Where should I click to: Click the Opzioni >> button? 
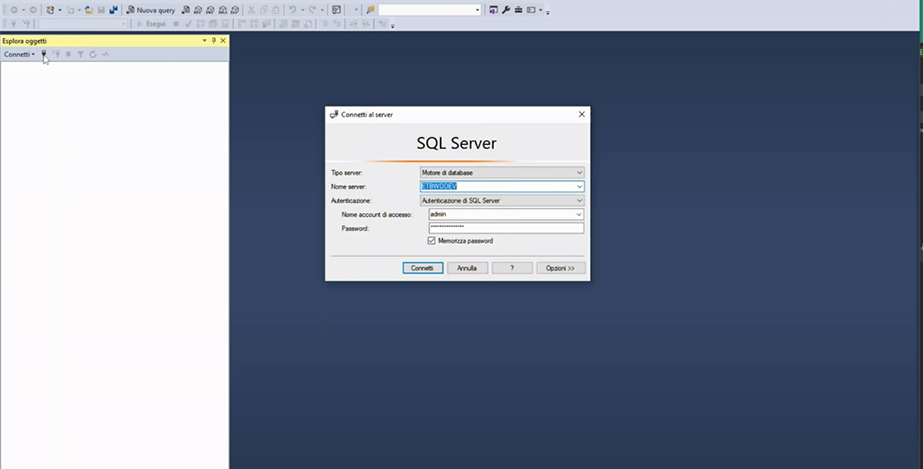(560, 268)
